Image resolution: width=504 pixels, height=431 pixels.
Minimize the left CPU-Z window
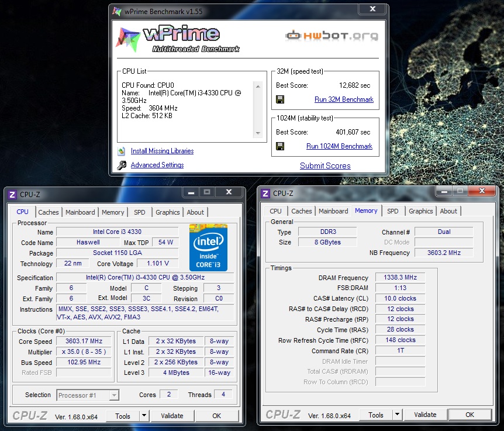(x=191, y=192)
